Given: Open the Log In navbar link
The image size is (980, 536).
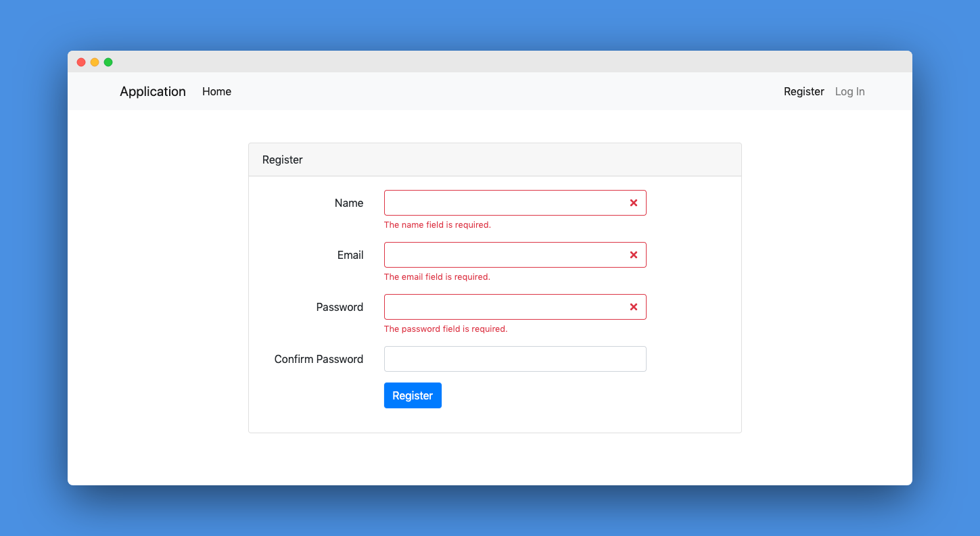Looking at the screenshot, I should pyautogui.click(x=850, y=91).
